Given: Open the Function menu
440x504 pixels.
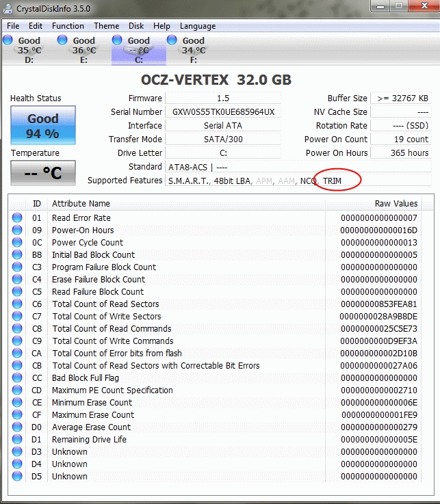Looking at the screenshot, I should pos(68,26).
